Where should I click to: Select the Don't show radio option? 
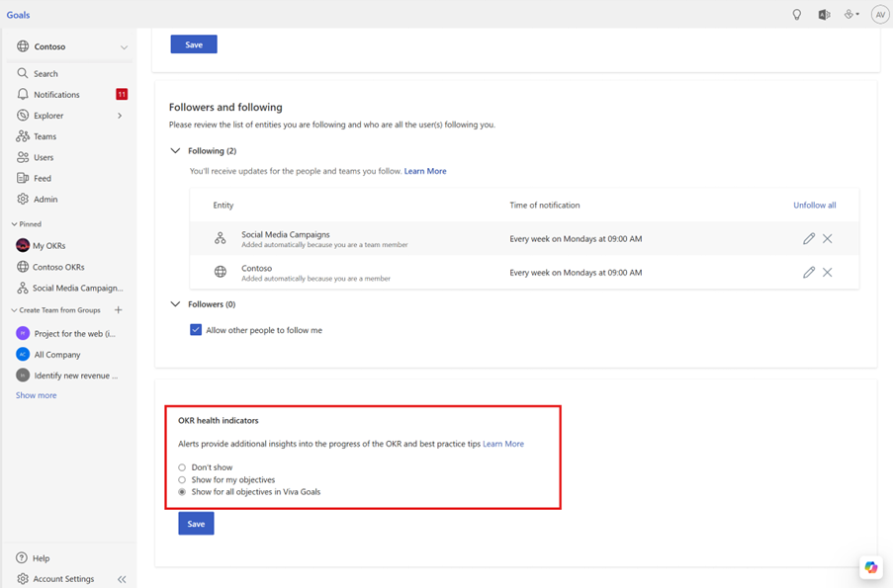[182, 467]
